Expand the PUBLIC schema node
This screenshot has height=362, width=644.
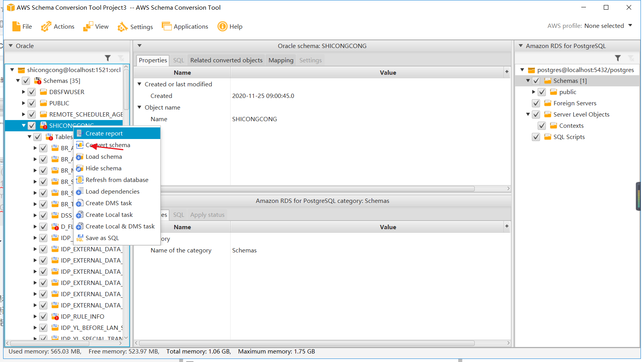[x=24, y=103]
